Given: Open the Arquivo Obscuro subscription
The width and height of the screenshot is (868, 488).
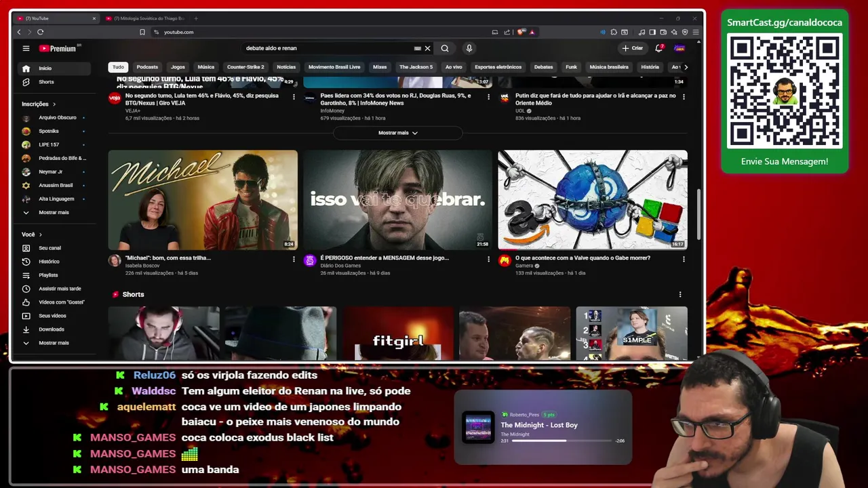Looking at the screenshot, I should (56, 117).
